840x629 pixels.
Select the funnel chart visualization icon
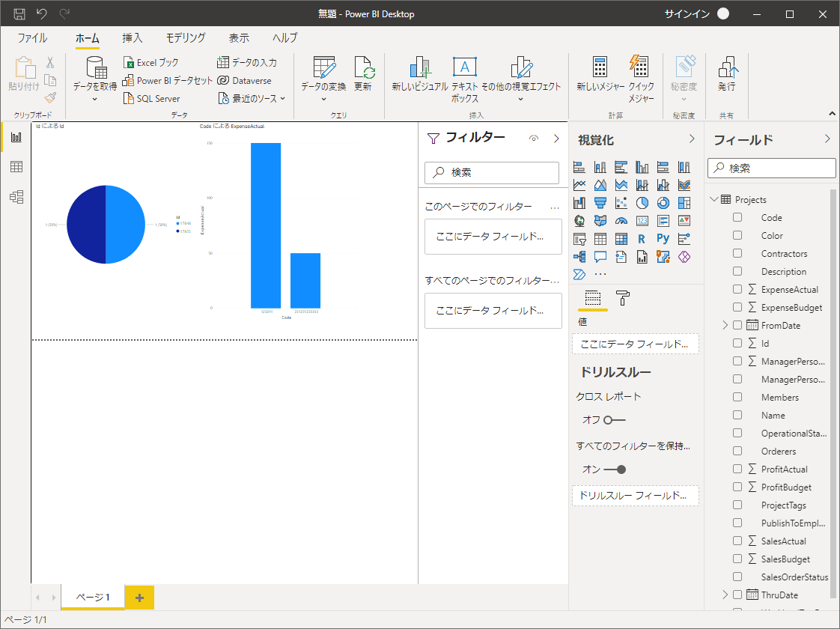click(x=600, y=203)
